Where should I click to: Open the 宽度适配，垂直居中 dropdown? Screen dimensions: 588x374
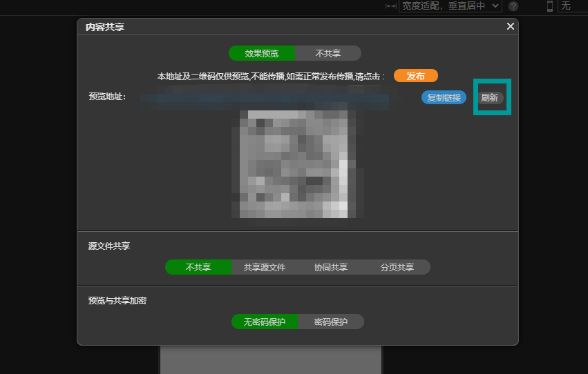click(450, 6)
